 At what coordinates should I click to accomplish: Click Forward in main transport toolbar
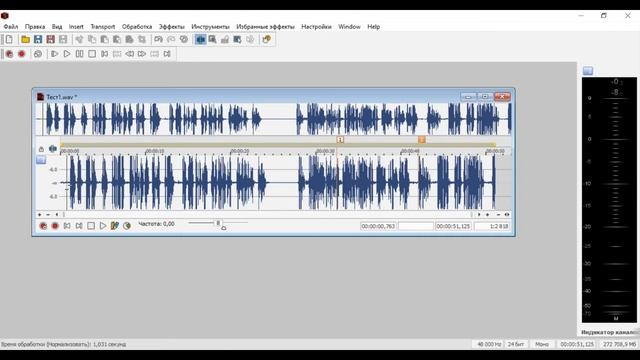click(x=142, y=54)
